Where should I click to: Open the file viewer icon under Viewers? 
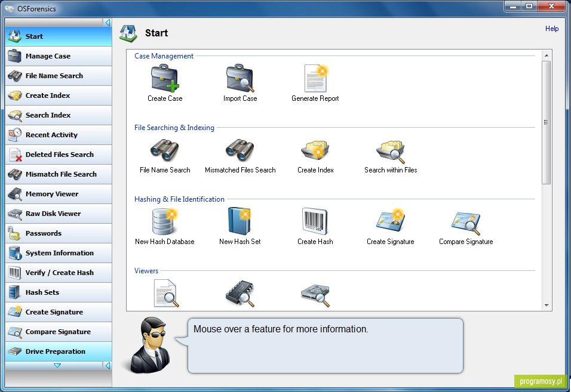[166, 293]
